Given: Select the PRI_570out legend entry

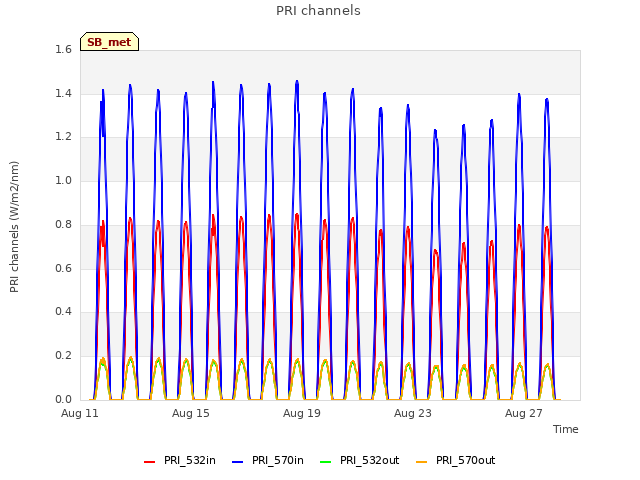Looking at the screenshot, I should click(x=455, y=460).
